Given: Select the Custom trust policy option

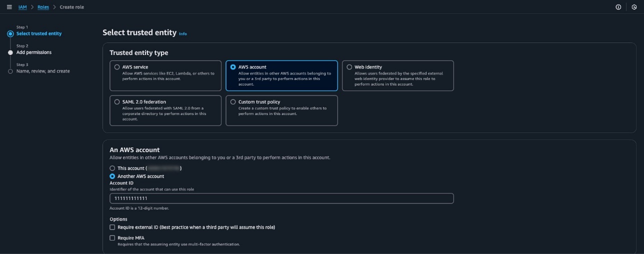Looking at the screenshot, I should (281, 110).
